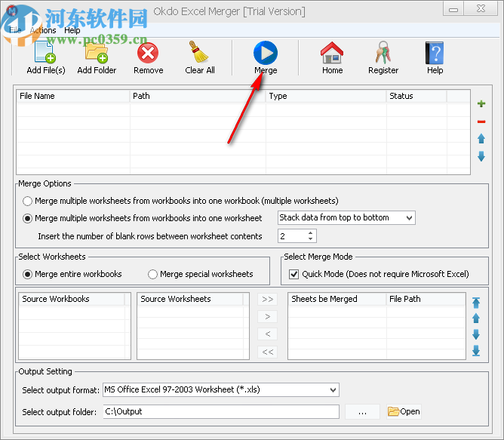This screenshot has width=504, height=440.
Task: Select merge into one workbook radio option
Action: point(27,201)
